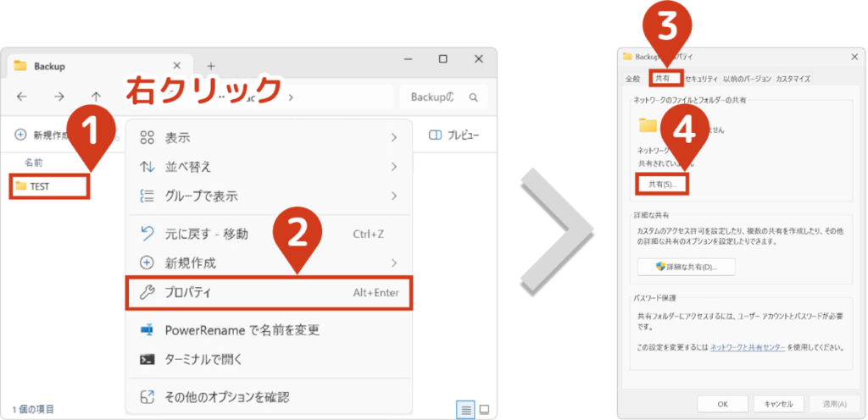Image resolution: width=868 pixels, height=420 pixels.
Task: Open the ネットワークと共有センター link
Action: [748, 347]
